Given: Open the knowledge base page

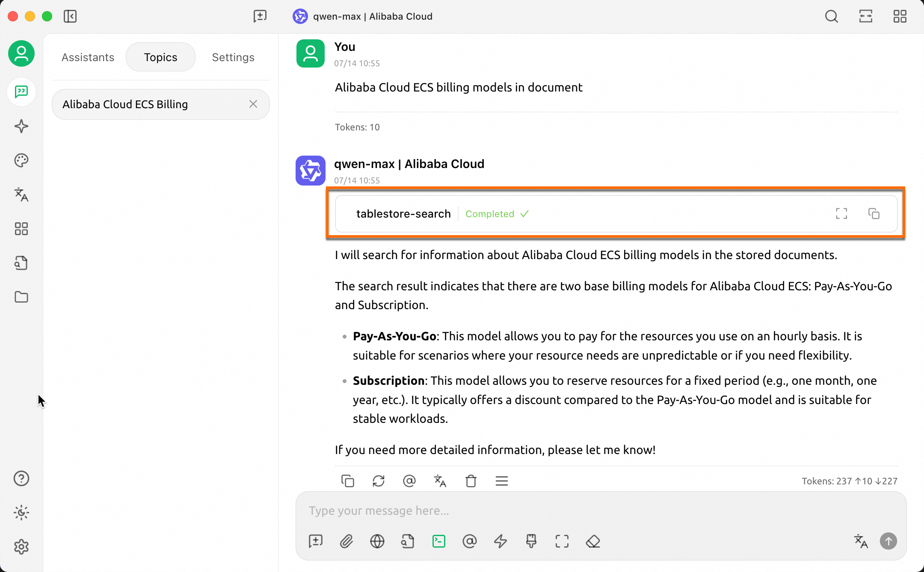Looking at the screenshot, I should coord(21,263).
